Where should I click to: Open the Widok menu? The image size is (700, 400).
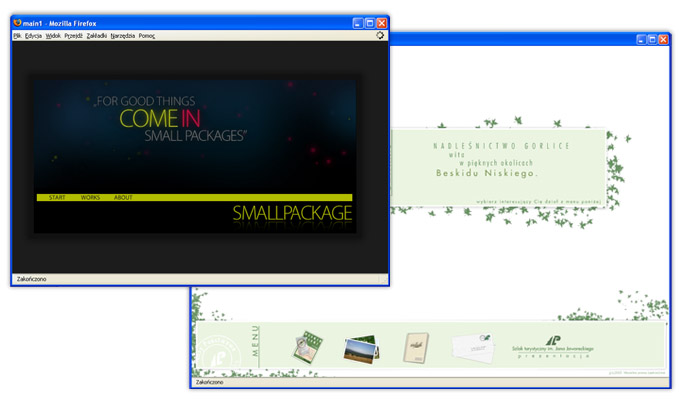(x=53, y=36)
